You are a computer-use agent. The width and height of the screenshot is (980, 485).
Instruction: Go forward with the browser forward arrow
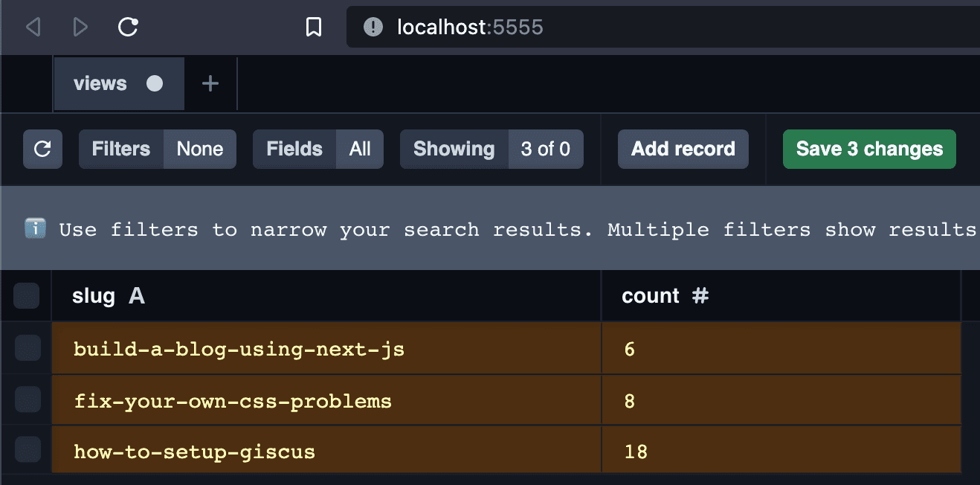tap(80, 28)
